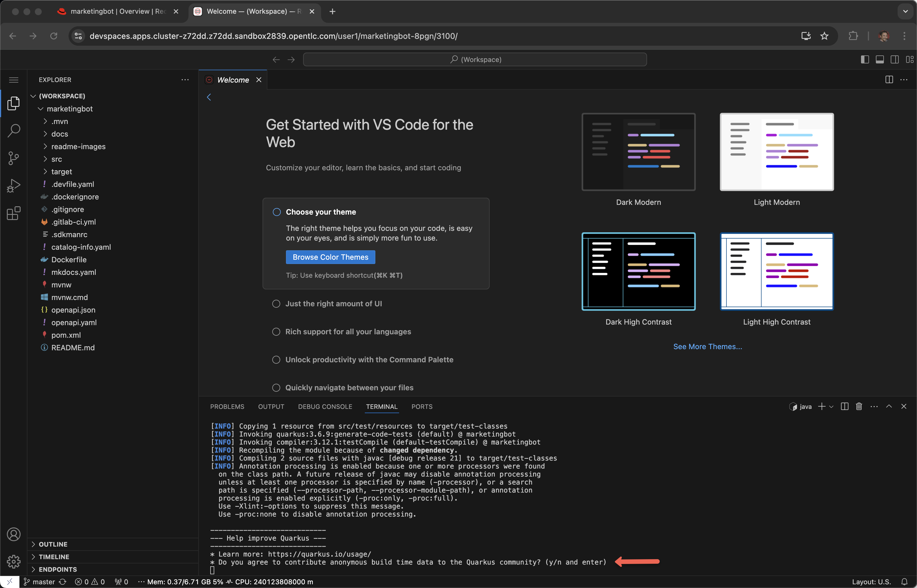This screenshot has height=588, width=917.
Task: Click Browse Color Themes button
Action: coord(330,257)
